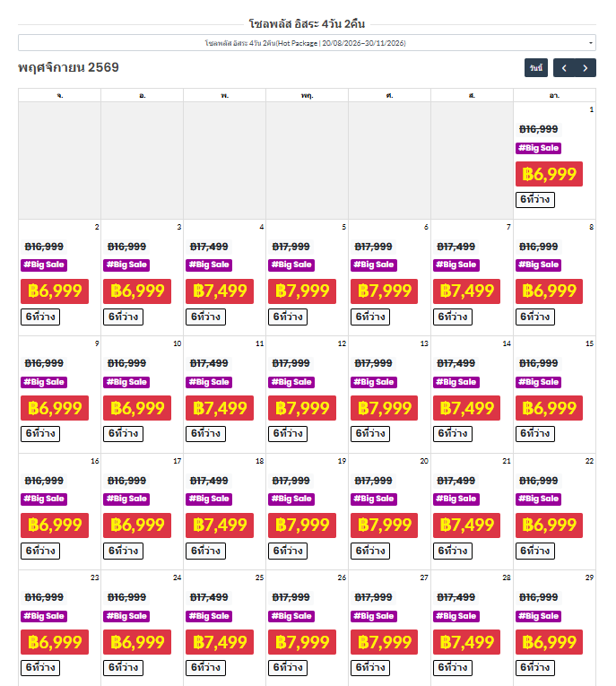This screenshot has width=616, height=686.
Task: Click #Big Sale tag on November 1
Action: tap(538, 148)
